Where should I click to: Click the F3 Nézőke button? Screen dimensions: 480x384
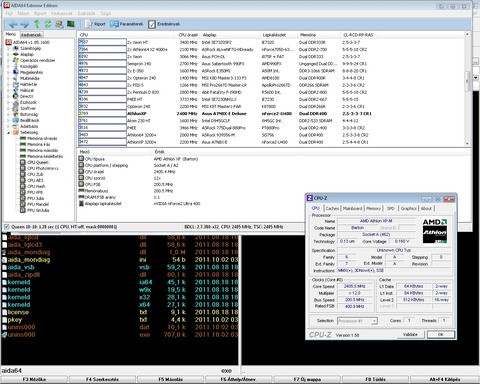tap(34, 379)
